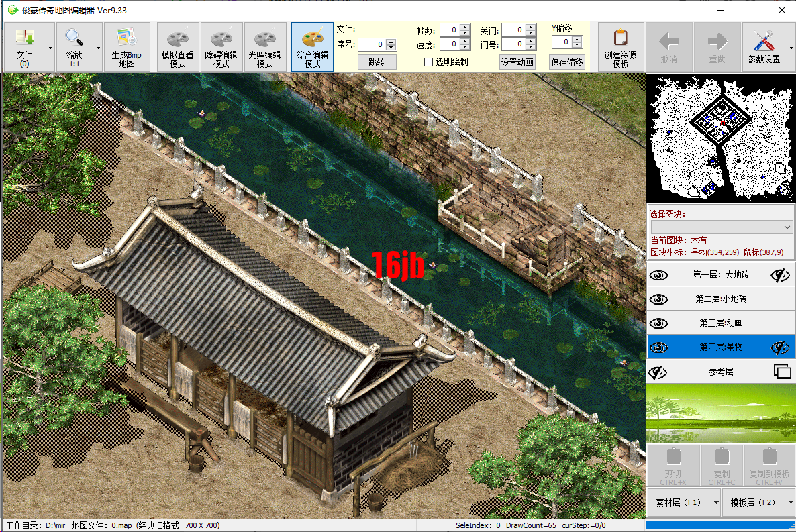Open 模拟查看模式 (simulate view mode)
The height and width of the screenshot is (532, 796).
point(178,46)
